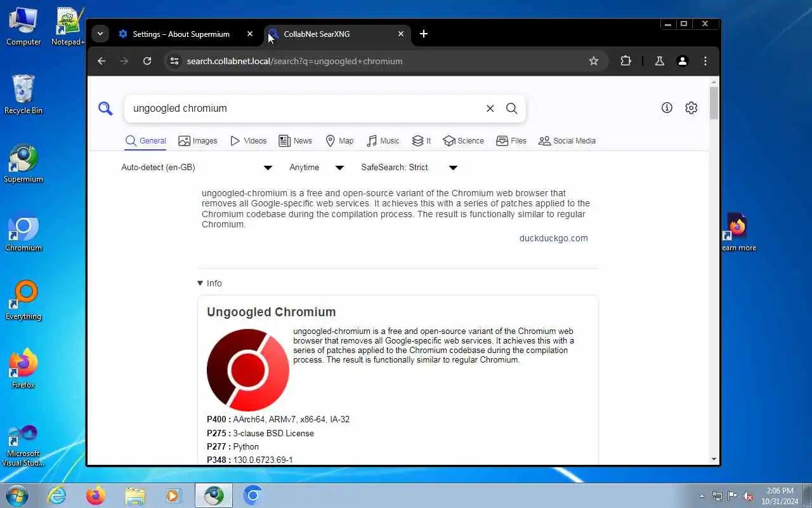
Task: Select the Microsoft Visual Studio desktop shortcut
Action: pos(23,445)
